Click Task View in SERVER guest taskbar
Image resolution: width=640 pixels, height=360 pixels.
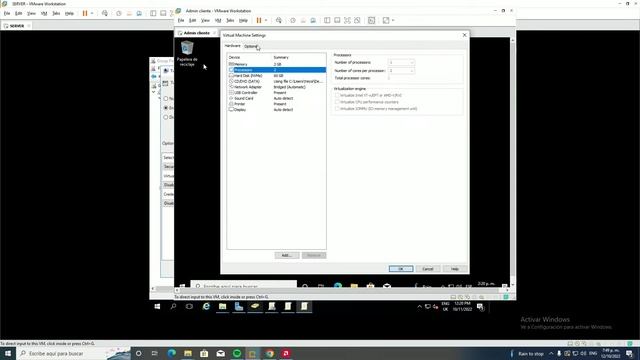pyautogui.click(x=189, y=306)
